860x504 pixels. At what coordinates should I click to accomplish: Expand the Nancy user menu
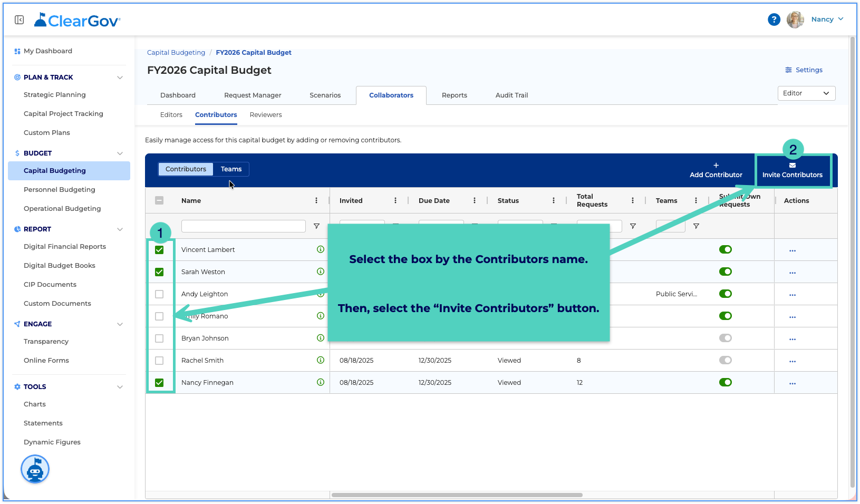tap(827, 20)
